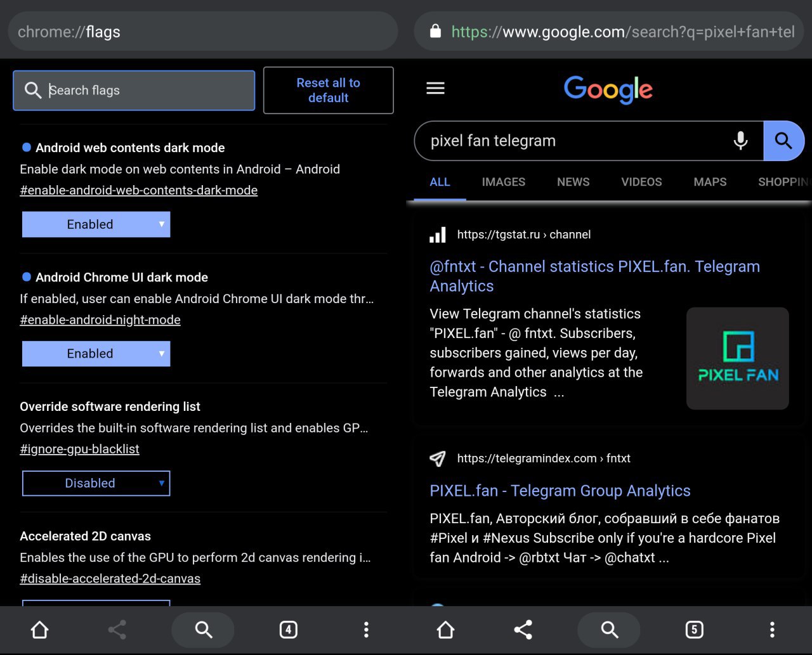Open the Google hamburger menu
The height and width of the screenshot is (655, 812).
point(435,88)
